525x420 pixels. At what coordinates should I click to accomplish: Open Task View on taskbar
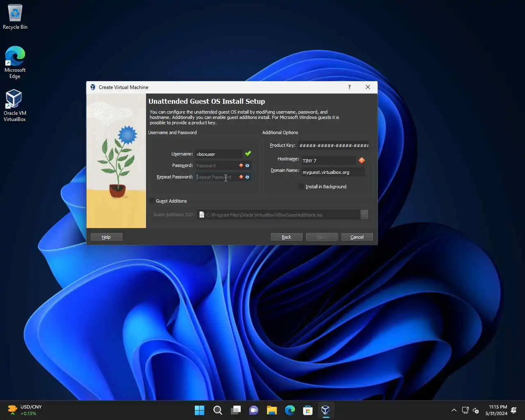[x=236, y=410]
